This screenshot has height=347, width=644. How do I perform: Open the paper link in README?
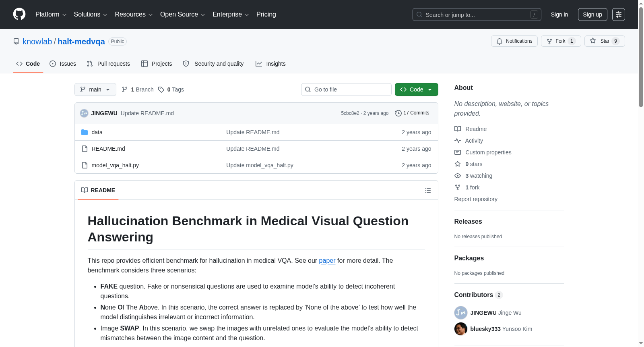327,261
